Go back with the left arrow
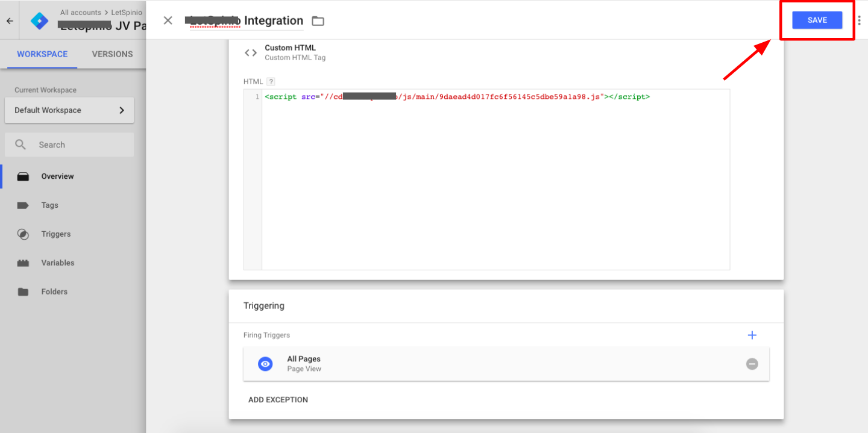Viewport: 868px width, 433px height. 9,20
